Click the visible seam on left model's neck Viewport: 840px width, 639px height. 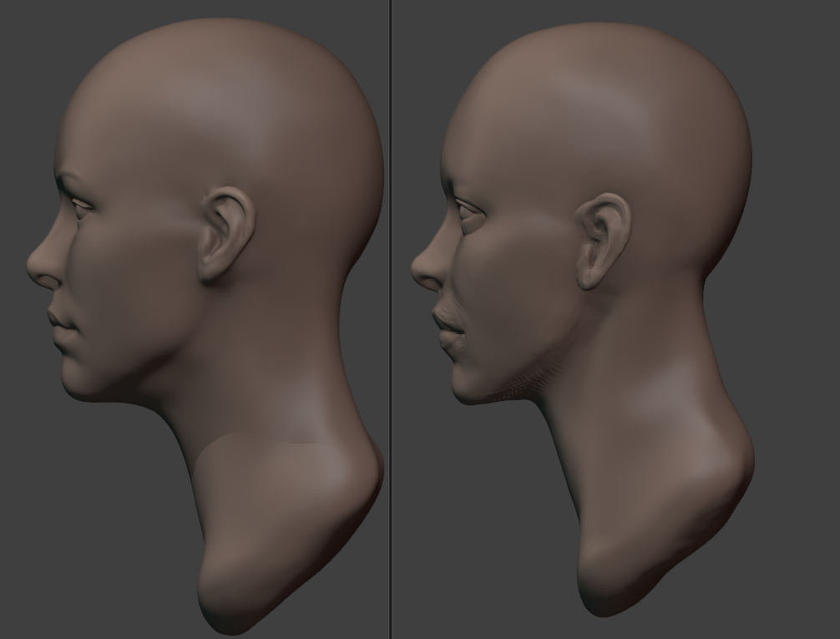pos(267,442)
